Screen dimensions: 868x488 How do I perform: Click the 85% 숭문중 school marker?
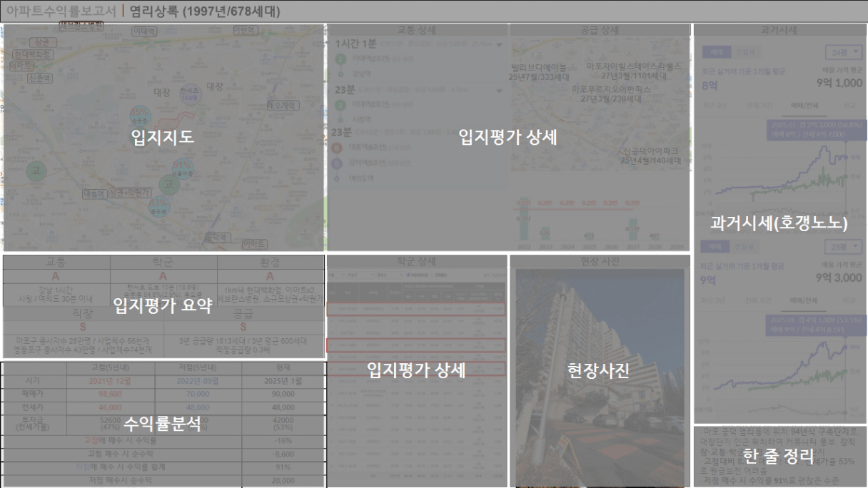(140, 116)
